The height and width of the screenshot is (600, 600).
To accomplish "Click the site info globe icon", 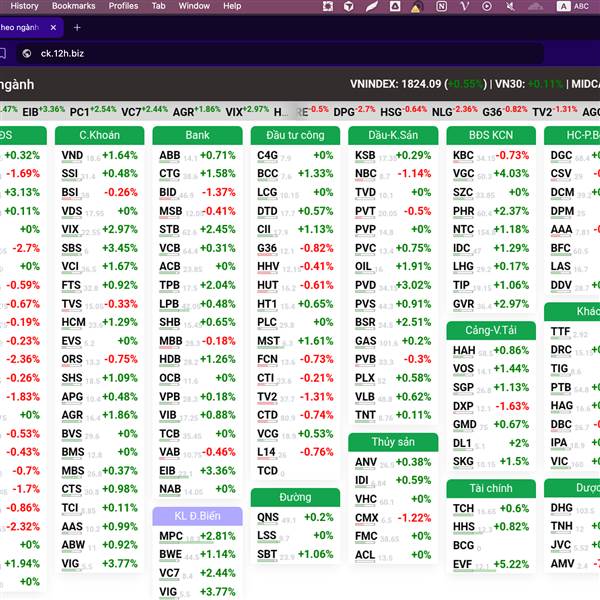I will (x=26, y=53).
